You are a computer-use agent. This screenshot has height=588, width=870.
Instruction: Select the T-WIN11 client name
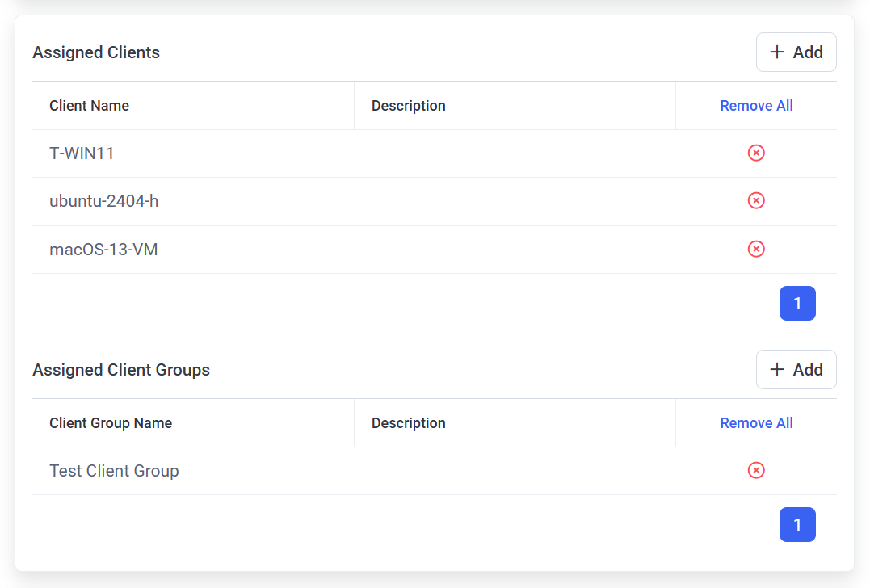click(x=82, y=153)
